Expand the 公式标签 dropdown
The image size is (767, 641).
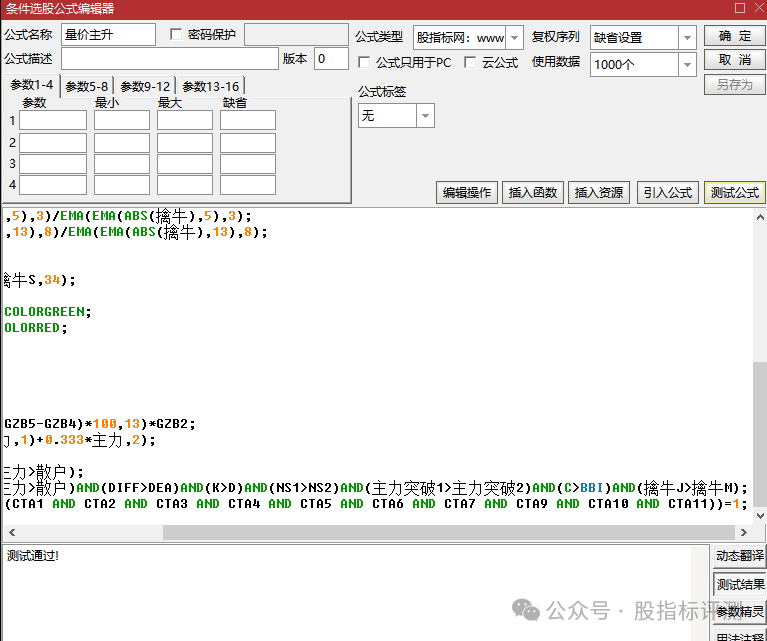pyautogui.click(x=425, y=116)
